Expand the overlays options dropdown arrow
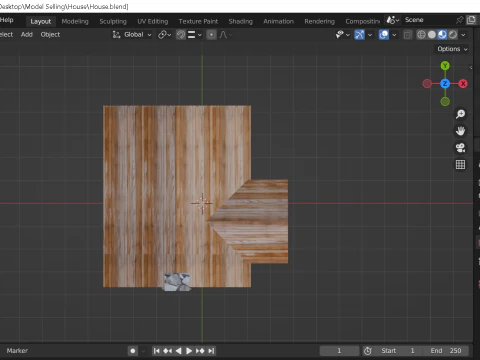 pyautogui.click(x=394, y=35)
